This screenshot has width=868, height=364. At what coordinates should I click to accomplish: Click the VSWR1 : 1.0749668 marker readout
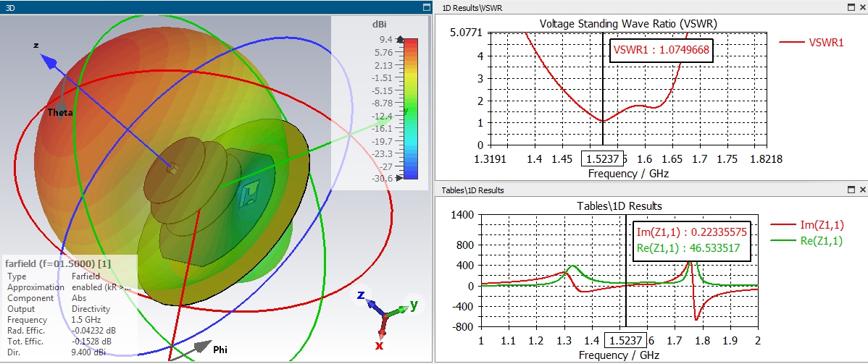(x=661, y=51)
